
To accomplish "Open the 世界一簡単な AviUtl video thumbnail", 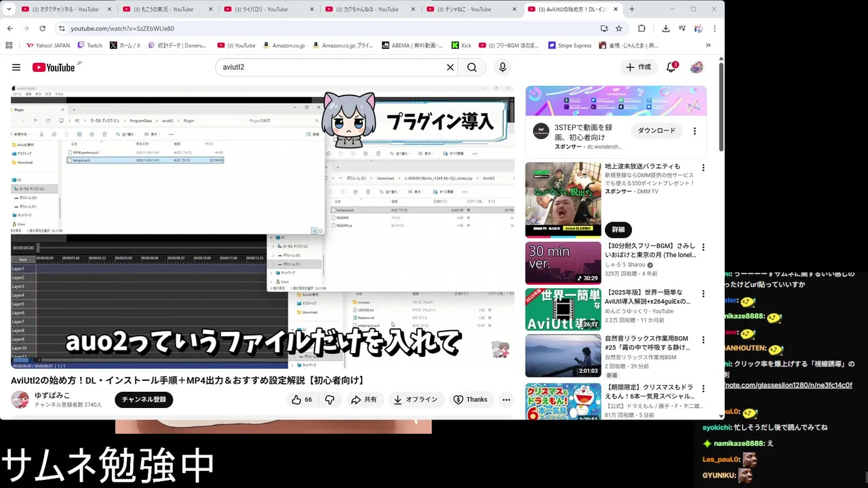I will coord(563,309).
